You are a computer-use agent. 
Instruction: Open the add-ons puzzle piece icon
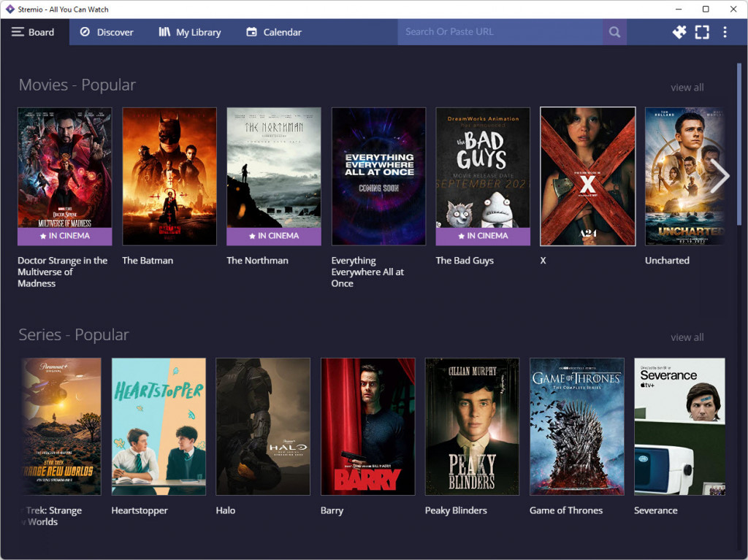click(x=679, y=32)
